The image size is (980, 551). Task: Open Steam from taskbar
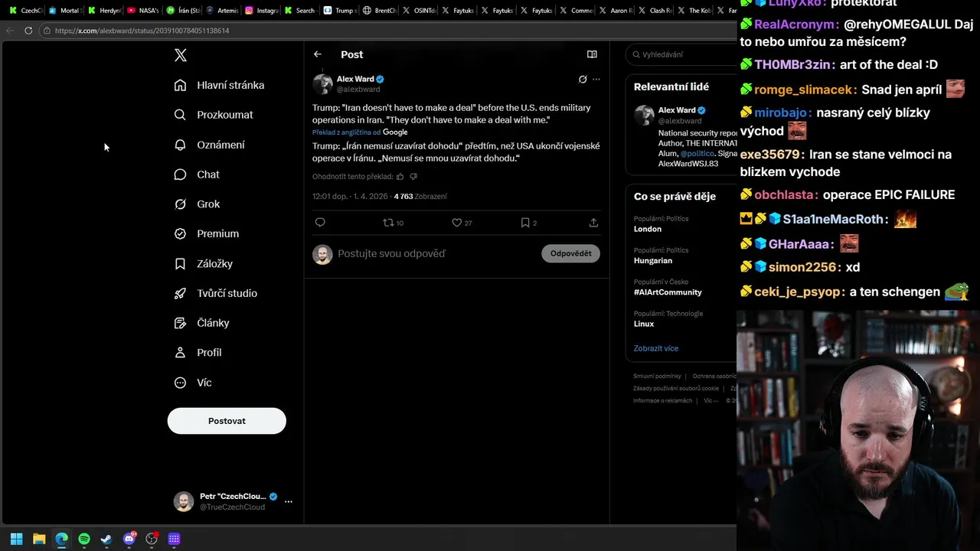[x=106, y=540]
